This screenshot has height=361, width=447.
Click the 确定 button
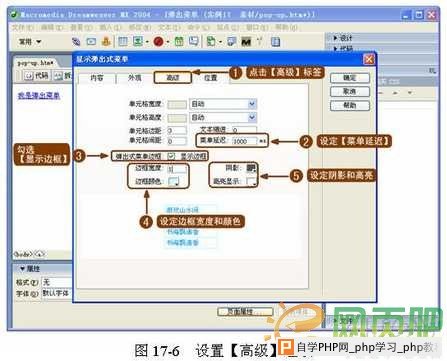pyautogui.click(x=350, y=78)
